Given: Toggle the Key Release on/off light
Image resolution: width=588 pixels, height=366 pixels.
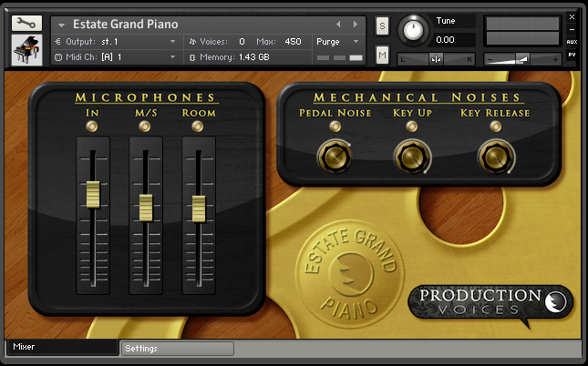Looking at the screenshot, I should pos(496,127).
